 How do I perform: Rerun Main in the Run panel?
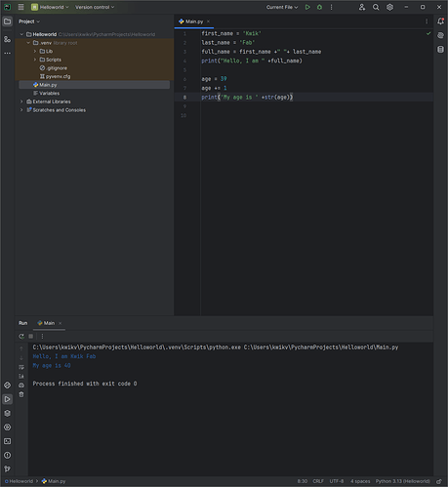(x=21, y=336)
